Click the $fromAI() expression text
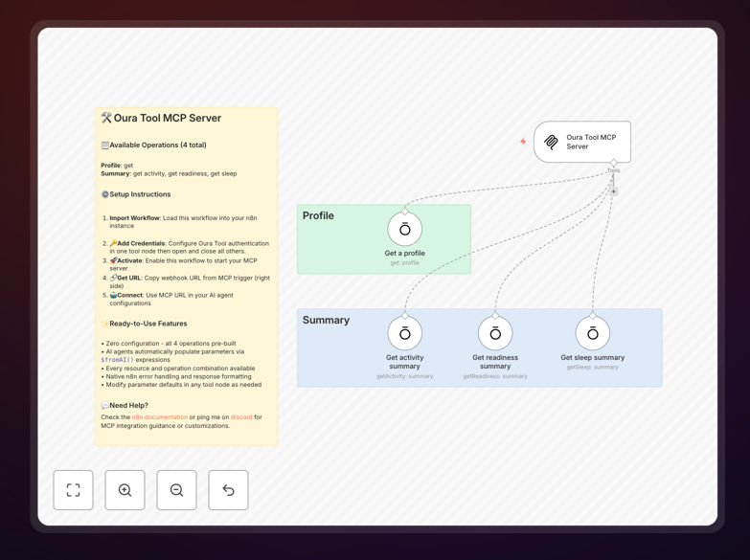The width and height of the screenshot is (750, 560). [x=117, y=360]
